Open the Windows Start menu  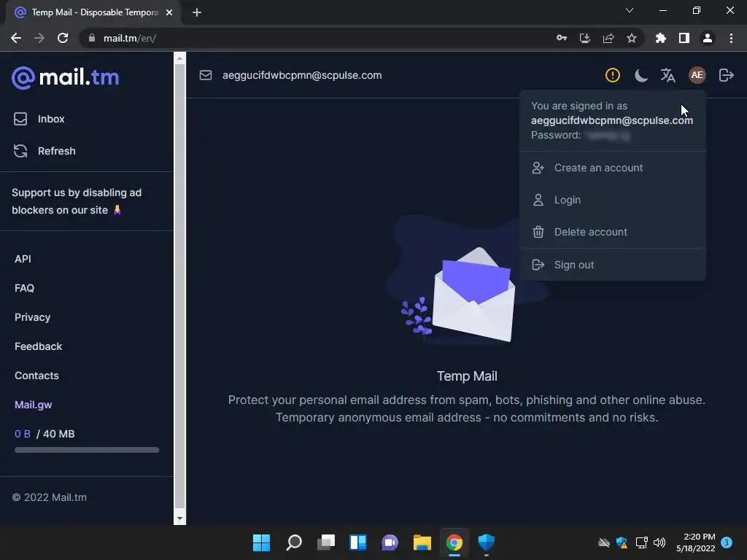click(261, 542)
